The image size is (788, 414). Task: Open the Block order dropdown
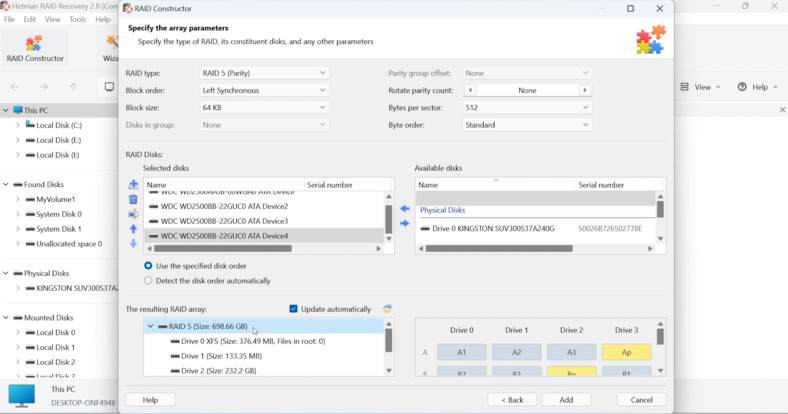point(264,90)
